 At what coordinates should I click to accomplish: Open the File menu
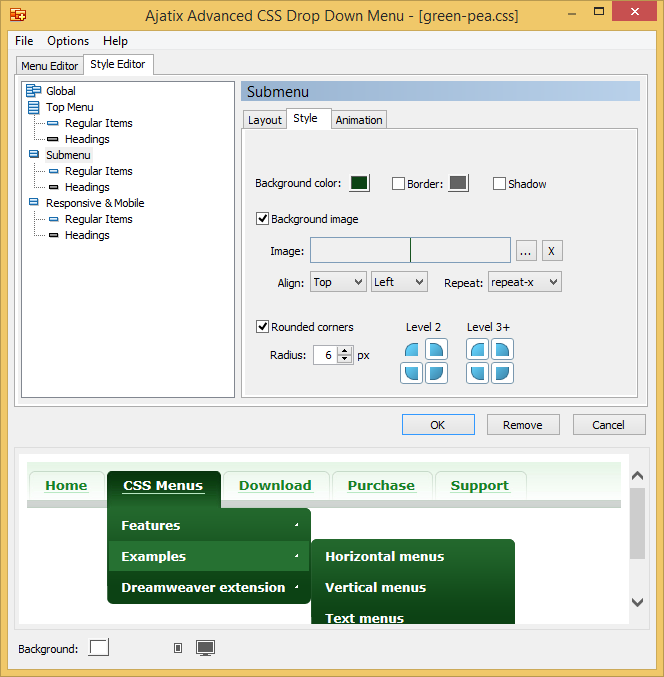[x=24, y=41]
